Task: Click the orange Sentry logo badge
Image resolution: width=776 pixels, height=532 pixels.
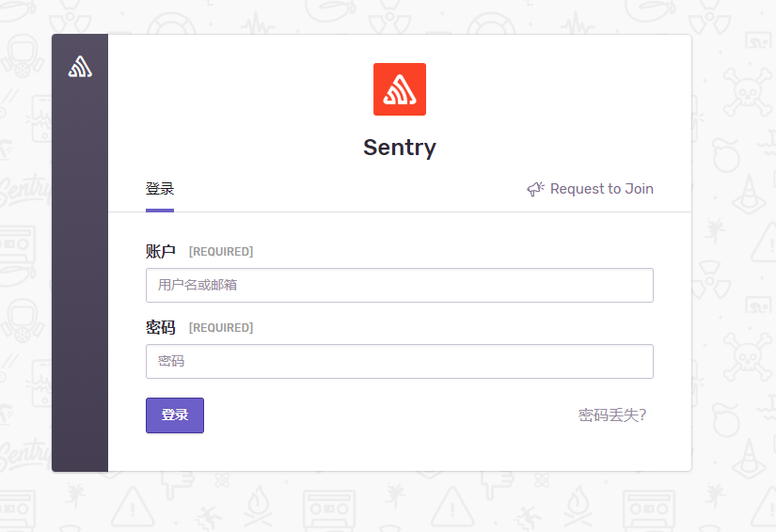Action: [x=400, y=89]
